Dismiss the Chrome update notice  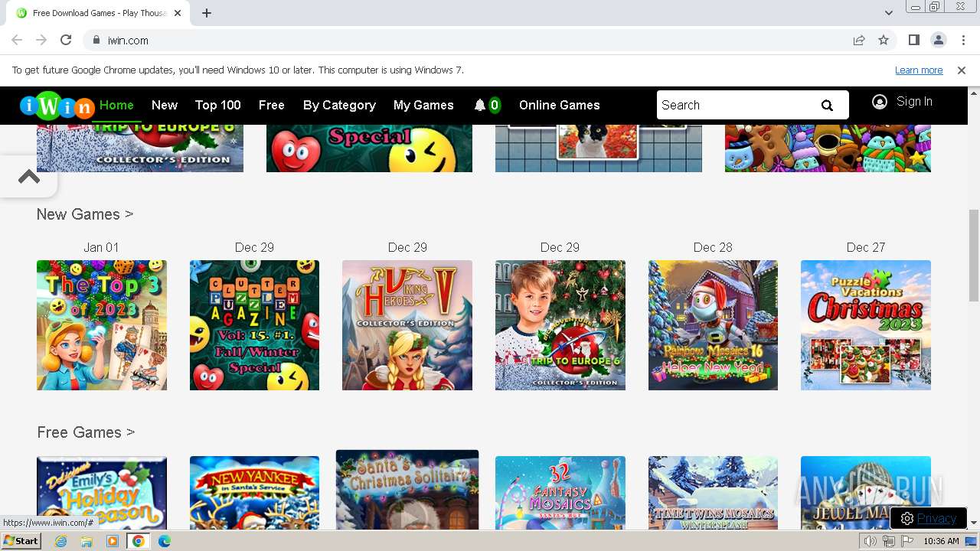[962, 70]
